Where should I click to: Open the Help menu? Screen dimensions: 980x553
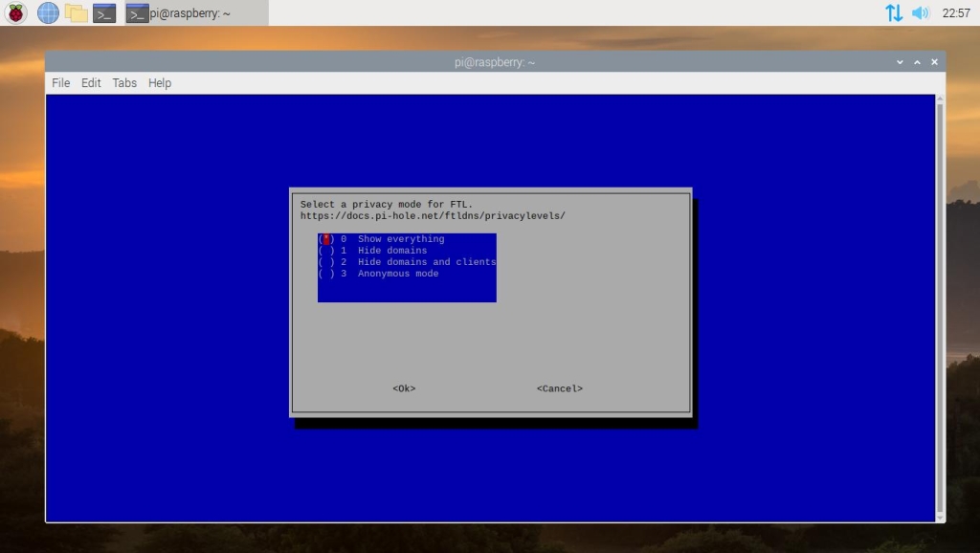[x=160, y=83]
